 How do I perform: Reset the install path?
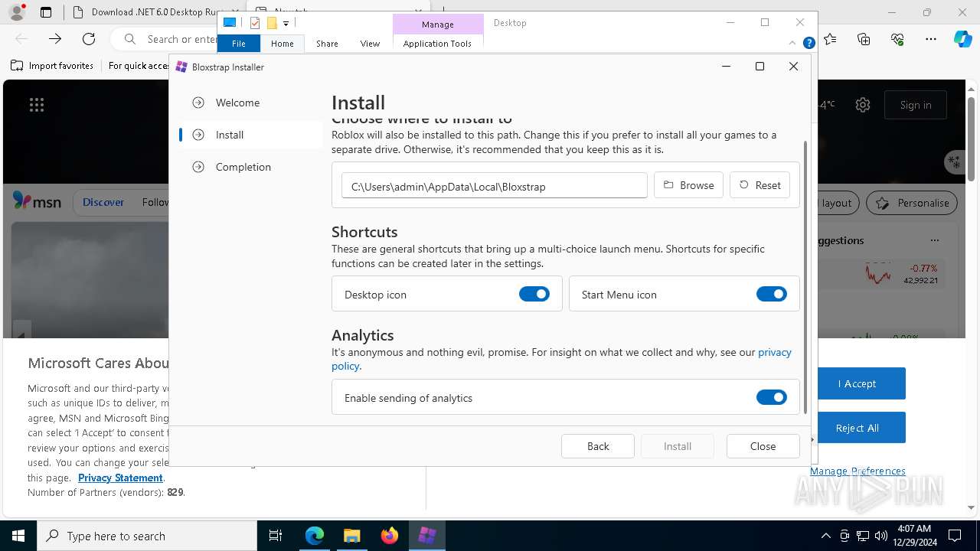point(760,185)
